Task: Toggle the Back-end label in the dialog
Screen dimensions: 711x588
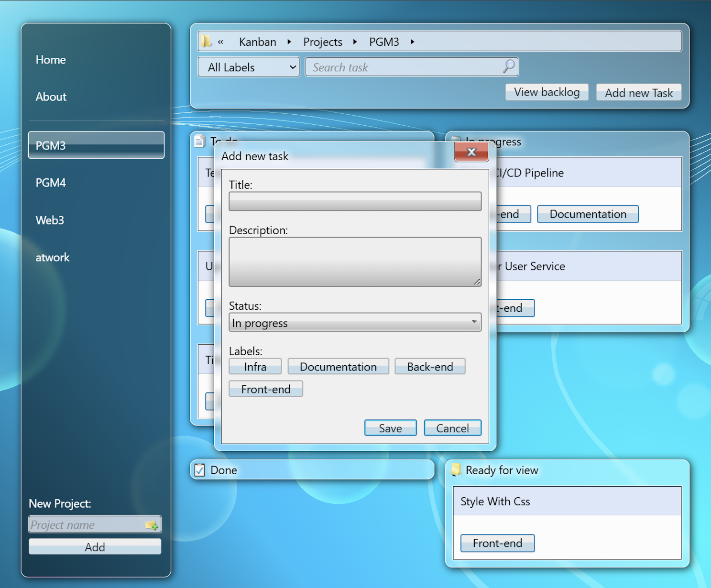Action: pyautogui.click(x=429, y=366)
